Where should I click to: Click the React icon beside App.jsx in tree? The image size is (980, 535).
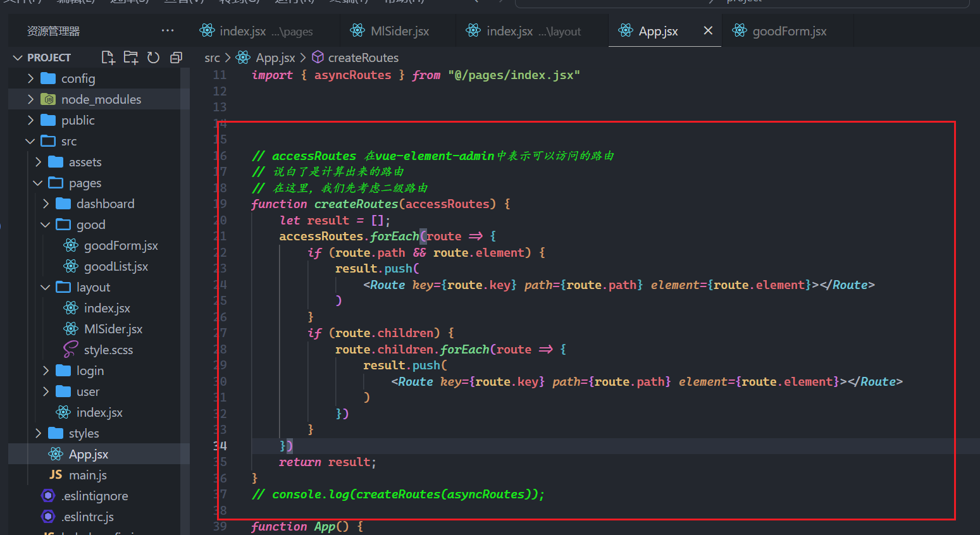pyautogui.click(x=56, y=454)
